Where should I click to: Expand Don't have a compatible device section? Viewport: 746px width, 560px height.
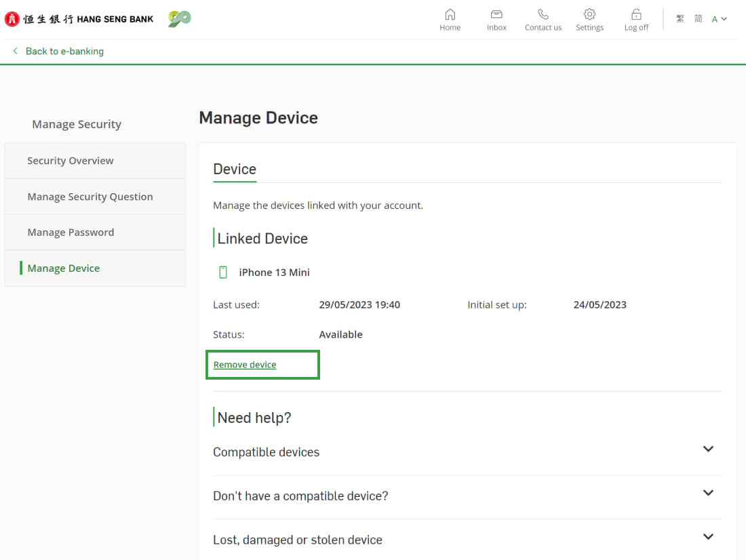click(708, 494)
